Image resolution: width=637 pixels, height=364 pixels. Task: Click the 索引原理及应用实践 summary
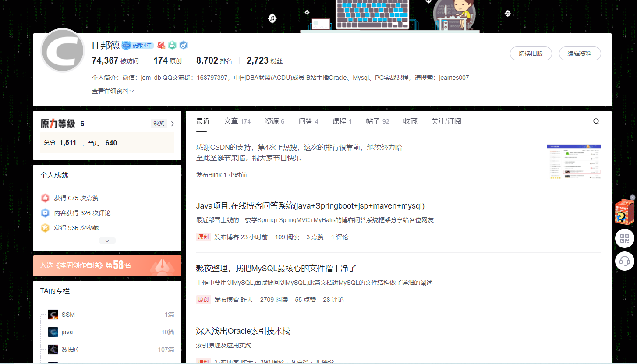(x=224, y=345)
